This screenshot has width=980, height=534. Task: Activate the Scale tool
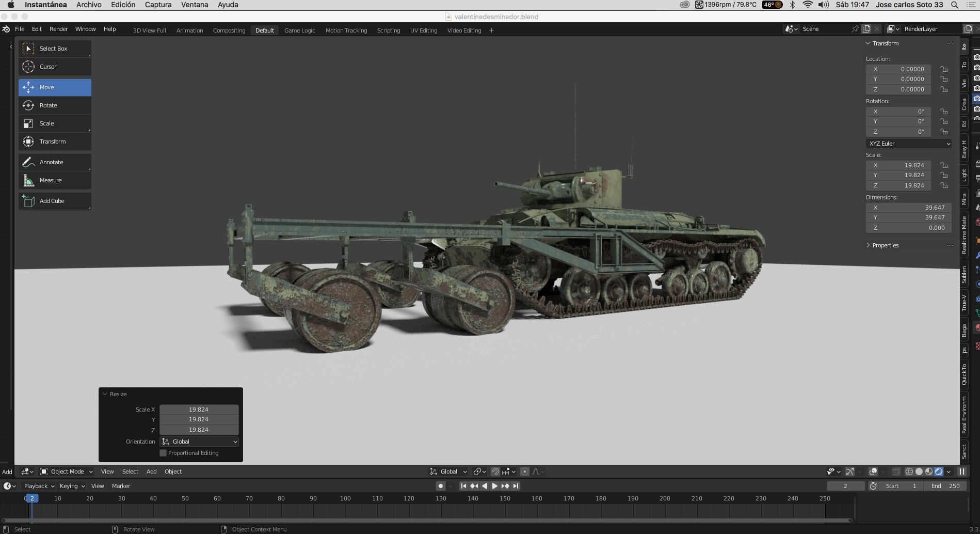tap(55, 123)
